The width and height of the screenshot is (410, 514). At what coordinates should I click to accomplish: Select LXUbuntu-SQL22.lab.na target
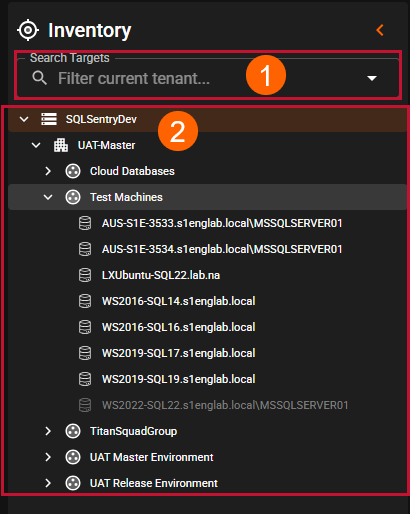(x=161, y=275)
